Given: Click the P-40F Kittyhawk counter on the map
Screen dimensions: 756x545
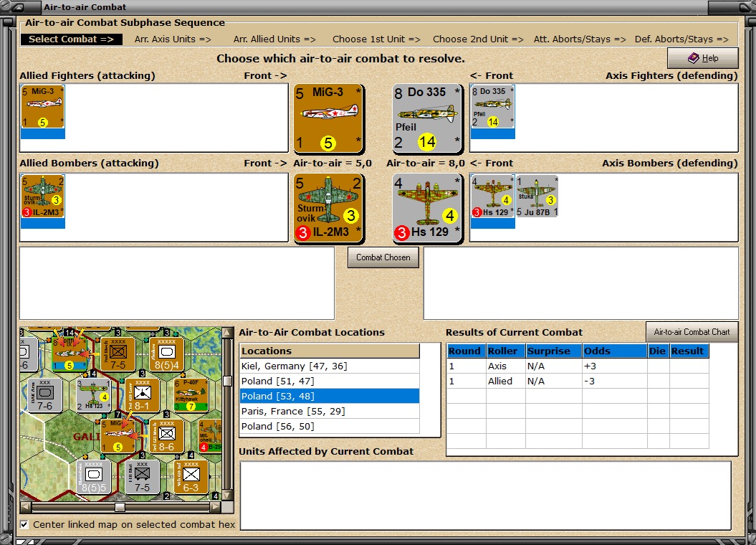Looking at the screenshot, I should tap(191, 395).
